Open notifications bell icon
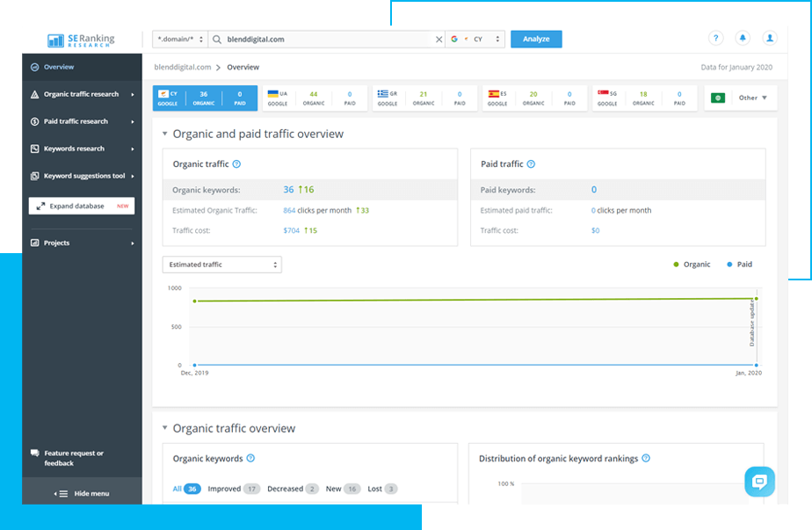This screenshot has height=530, width=812. (743, 39)
